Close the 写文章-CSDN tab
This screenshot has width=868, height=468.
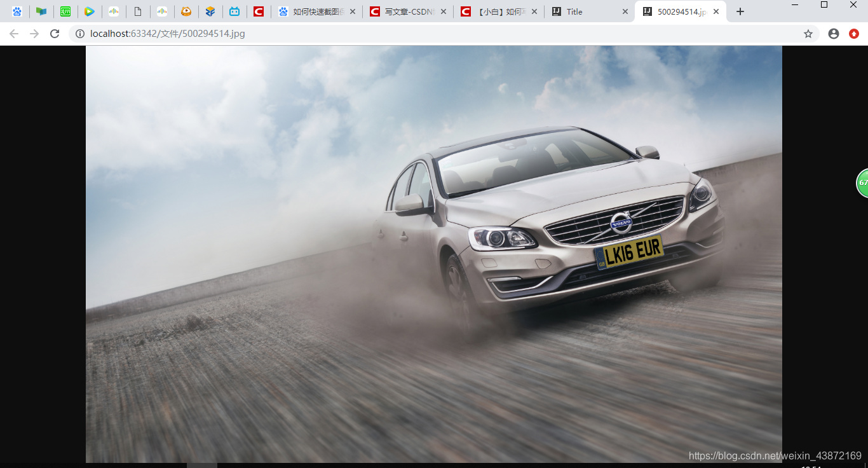[x=444, y=11]
